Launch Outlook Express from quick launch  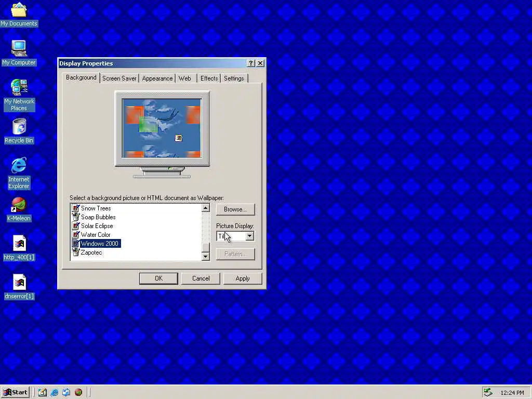(66, 392)
